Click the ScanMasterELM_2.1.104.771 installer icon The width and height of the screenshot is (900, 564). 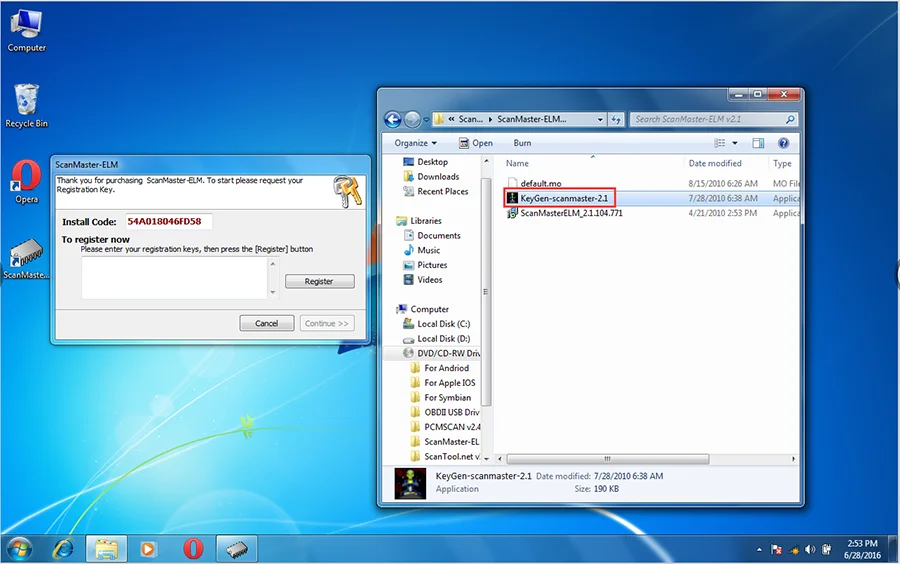coord(512,213)
